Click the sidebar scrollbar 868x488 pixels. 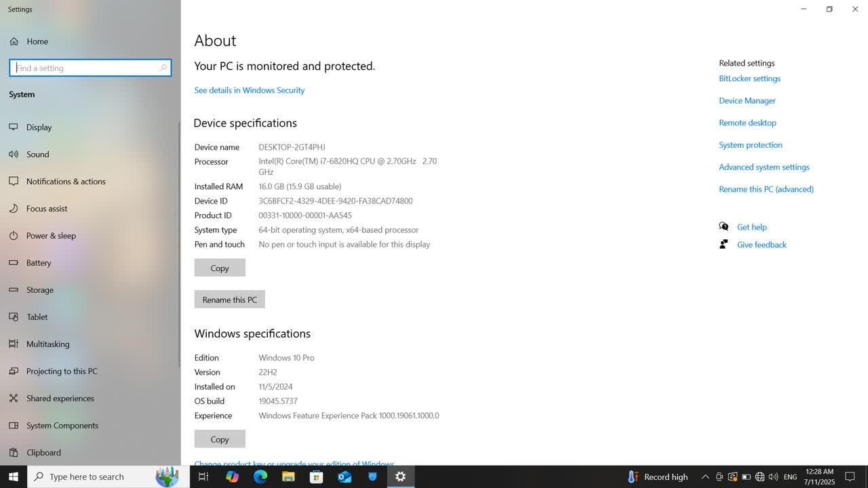click(179, 244)
